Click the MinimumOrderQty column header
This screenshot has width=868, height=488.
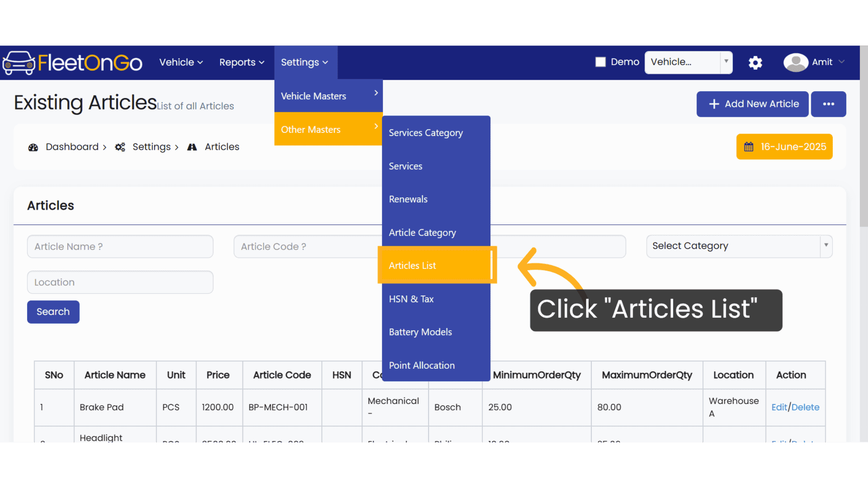[x=537, y=375]
